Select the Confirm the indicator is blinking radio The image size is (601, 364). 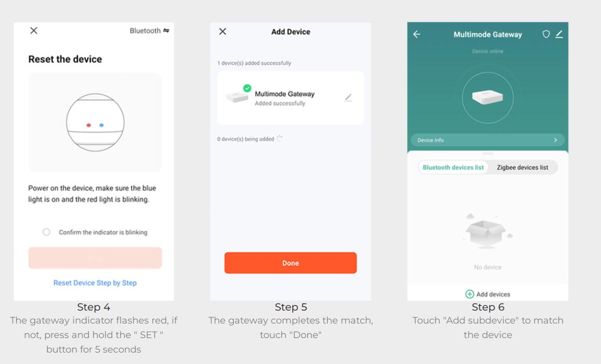pos(46,232)
